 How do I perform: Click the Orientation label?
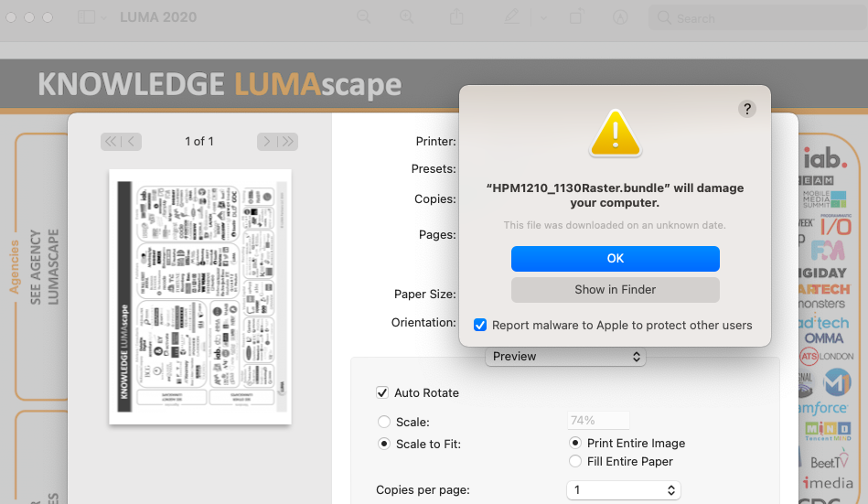(x=423, y=322)
